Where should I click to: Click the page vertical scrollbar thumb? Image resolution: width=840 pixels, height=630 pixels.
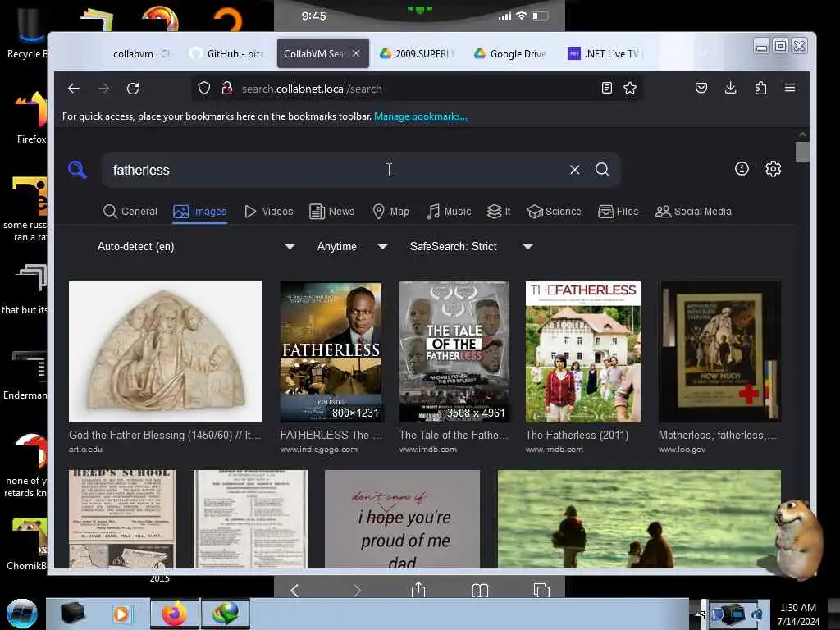coord(802,151)
